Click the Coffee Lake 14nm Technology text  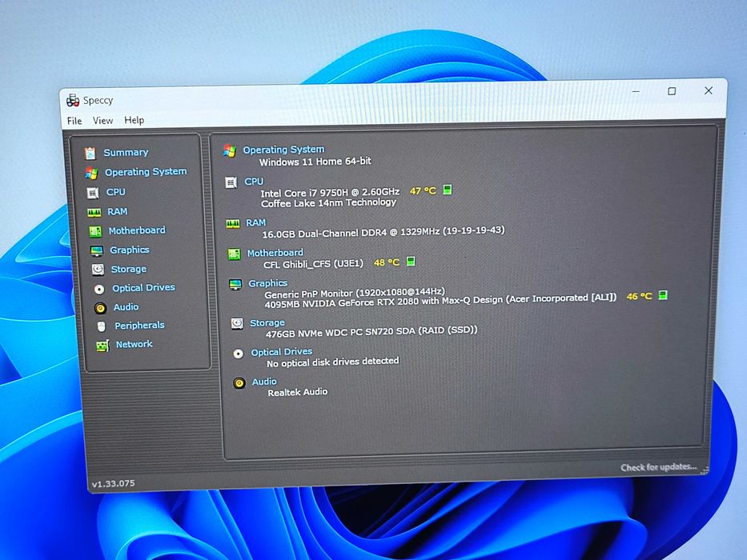click(x=329, y=203)
